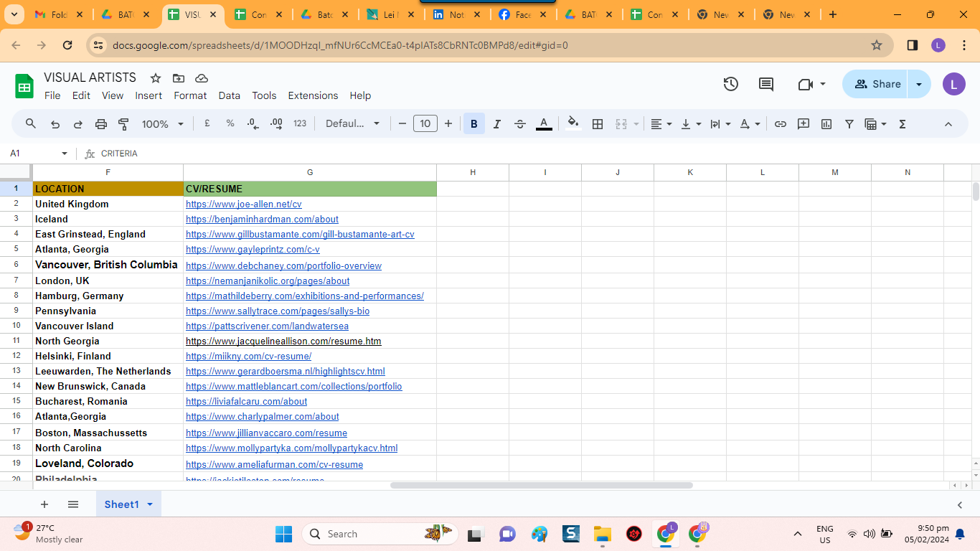
Task: Print the spreadsheet
Action: coord(101,124)
